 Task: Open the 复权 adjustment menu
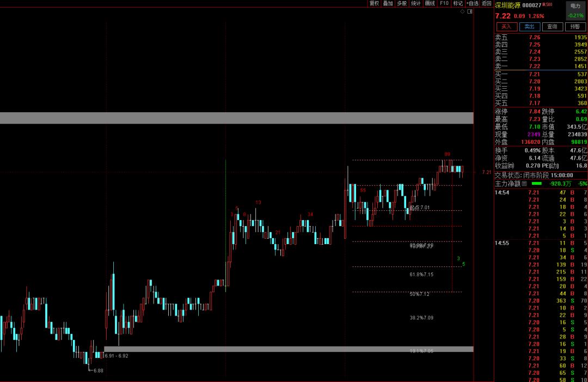coord(374,3)
